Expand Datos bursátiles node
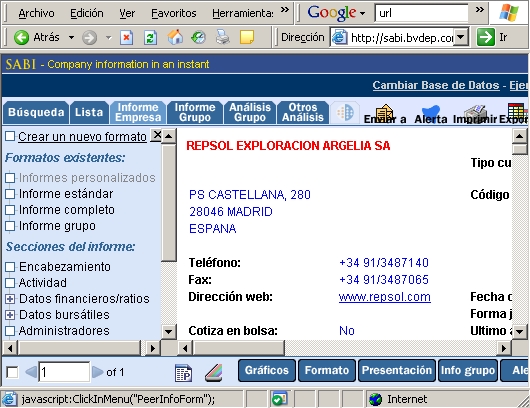Image resolution: width=530 pixels, height=408 pixels. pos(10,315)
